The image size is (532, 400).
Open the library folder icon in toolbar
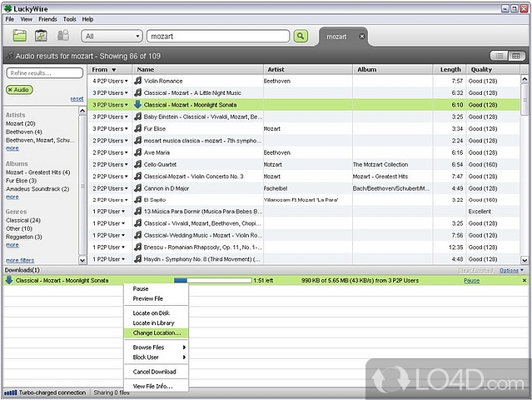[x=20, y=36]
